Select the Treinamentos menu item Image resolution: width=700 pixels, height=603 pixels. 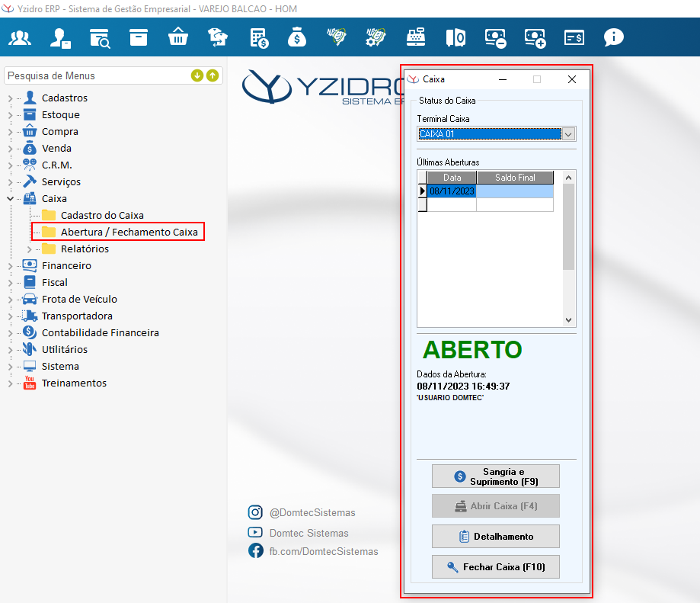tap(74, 383)
